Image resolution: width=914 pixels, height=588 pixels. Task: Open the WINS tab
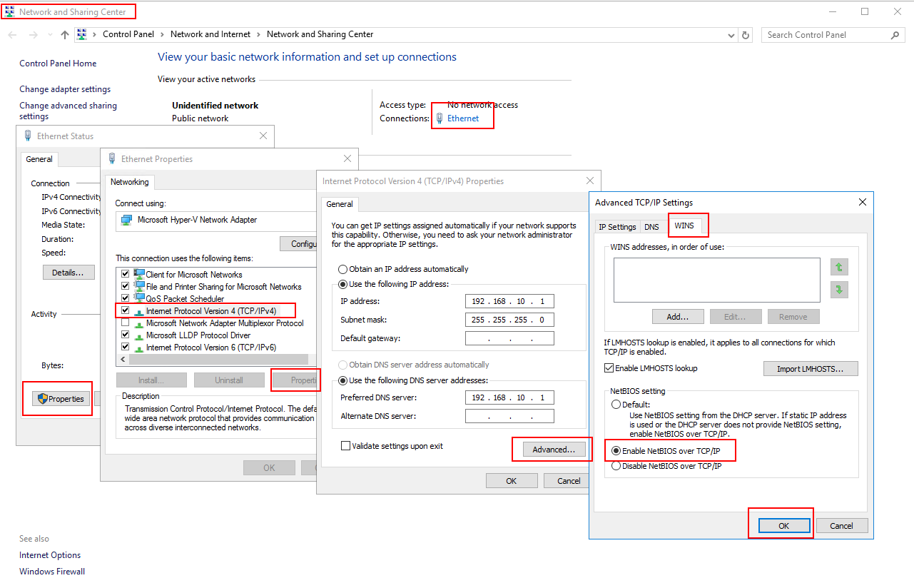pyautogui.click(x=684, y=225)
